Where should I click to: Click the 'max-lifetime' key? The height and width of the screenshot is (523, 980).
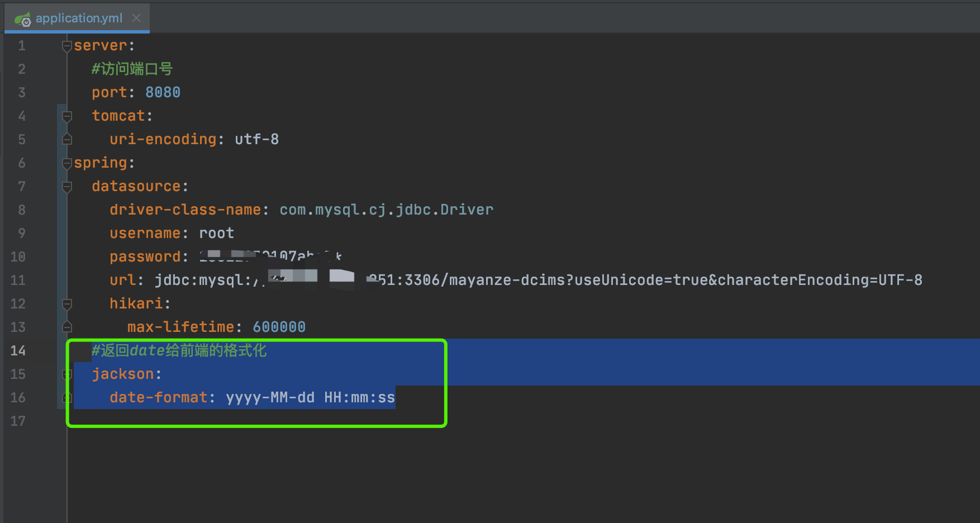click(181, 327)
